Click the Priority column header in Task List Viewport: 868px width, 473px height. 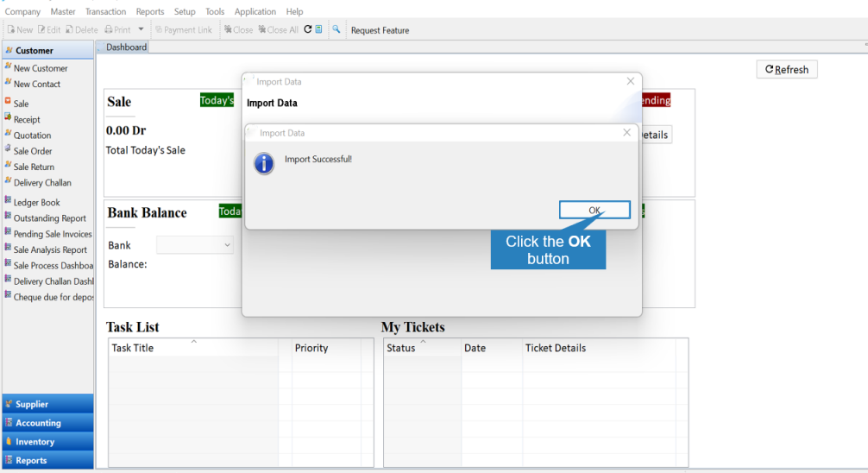326,347
